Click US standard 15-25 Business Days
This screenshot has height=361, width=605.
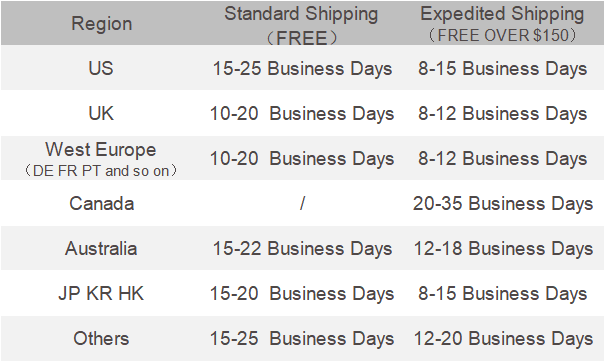coord(302,69)
